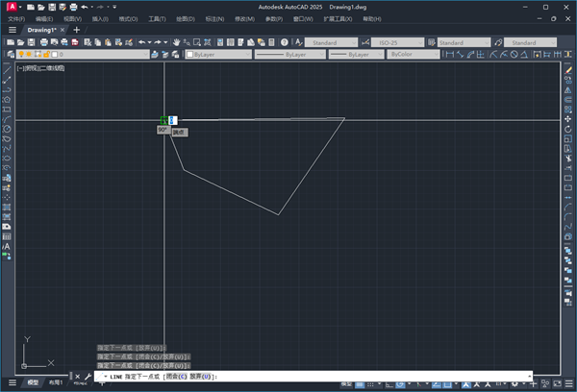Toggle isometric drafting in status bar
Image resolution: width=577 pixels, height=392 pixels.
click(418, 384)
